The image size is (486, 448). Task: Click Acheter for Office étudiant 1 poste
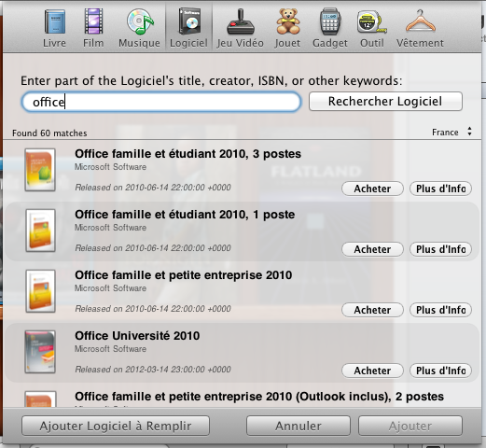click(x=372, y=249)
